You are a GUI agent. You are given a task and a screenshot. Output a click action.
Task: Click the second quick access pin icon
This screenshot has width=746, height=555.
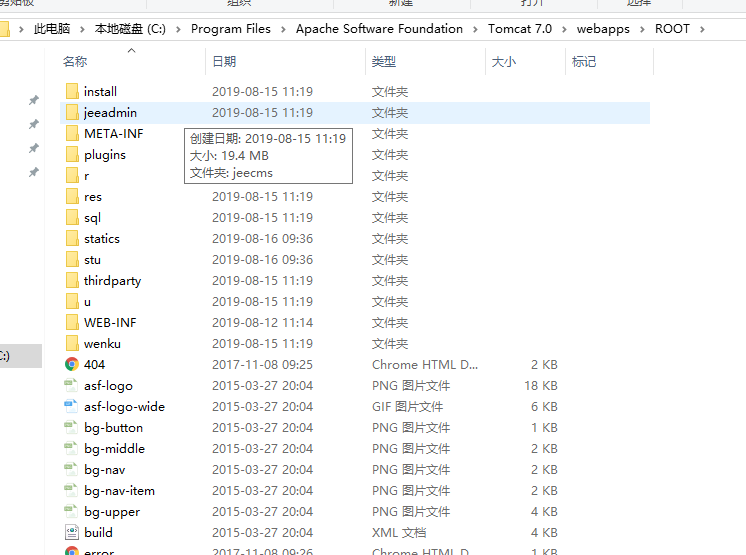34,124
